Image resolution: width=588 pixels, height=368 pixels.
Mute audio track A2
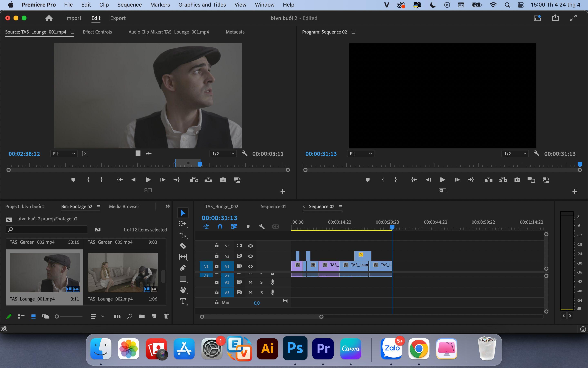251,282
